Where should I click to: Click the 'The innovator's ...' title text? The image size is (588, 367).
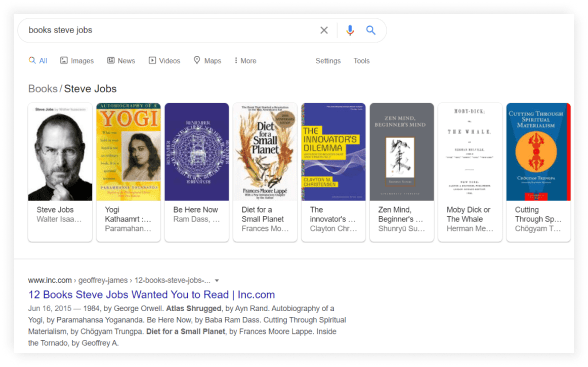point(333,214)
